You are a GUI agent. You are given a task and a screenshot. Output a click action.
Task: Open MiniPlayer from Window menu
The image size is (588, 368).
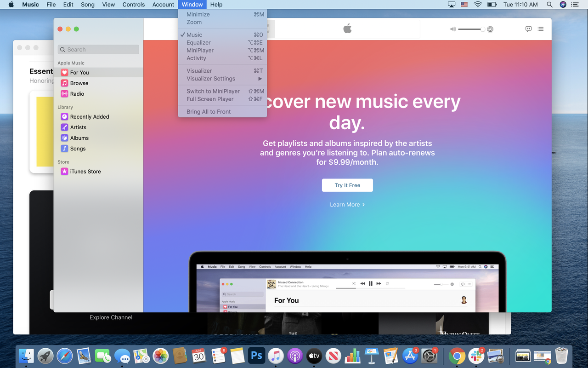[222, 51]
